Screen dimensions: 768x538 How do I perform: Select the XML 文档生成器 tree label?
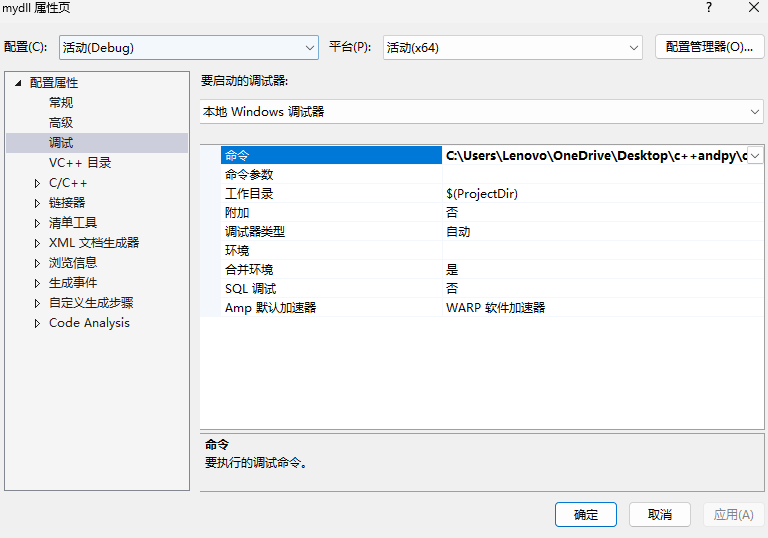point(94,243)
